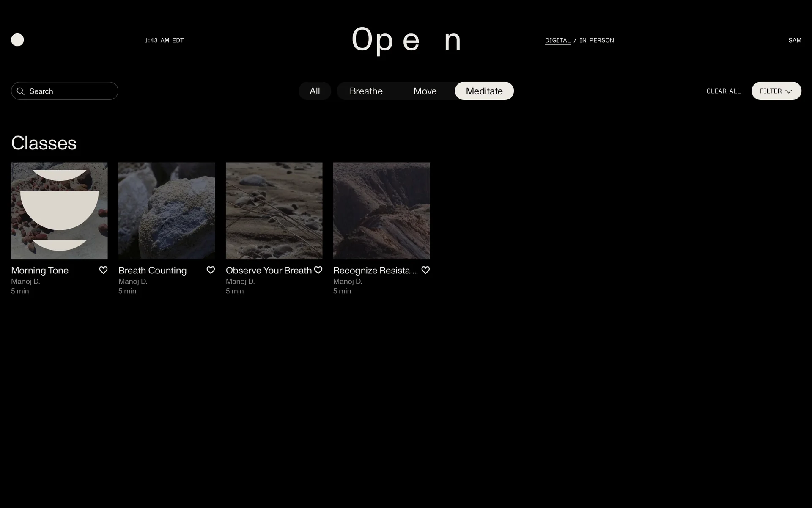This screenshot has width=812, height=508.
Task: Select the All category tab
Action: click(315, 91)
